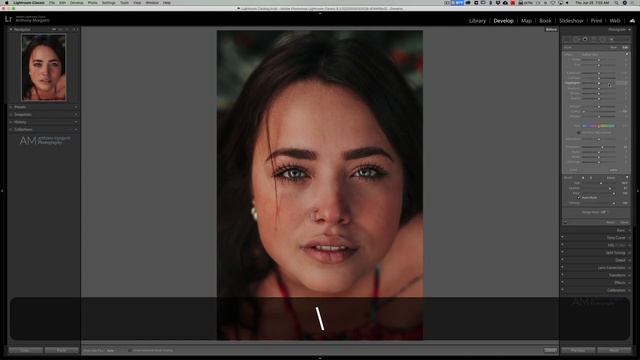Screen dimensions: 640x360
Task: Open the cloud sync status icon
Action: point(632,20)
